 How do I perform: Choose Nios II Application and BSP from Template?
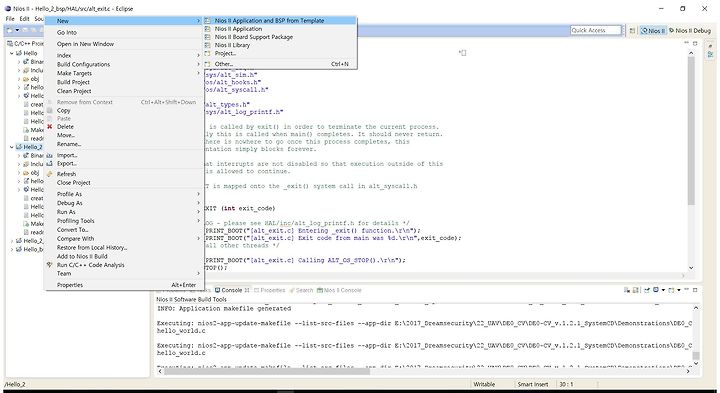click(x=280, y=21)
